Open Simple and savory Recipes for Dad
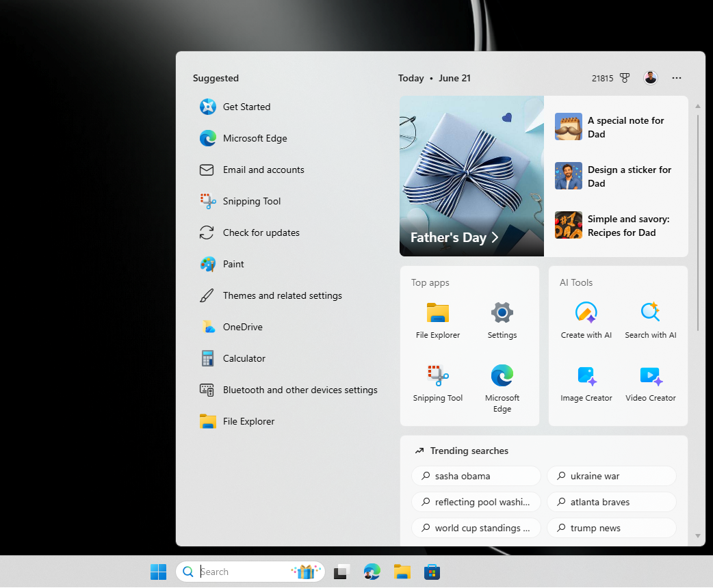713x588 pixels. (x=616, y=226)
